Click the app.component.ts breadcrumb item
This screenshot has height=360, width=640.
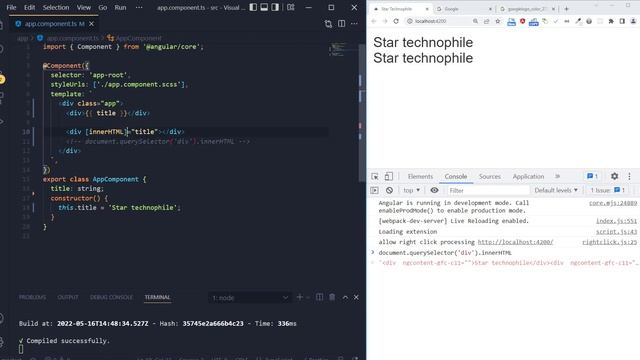tap(73, 38)
